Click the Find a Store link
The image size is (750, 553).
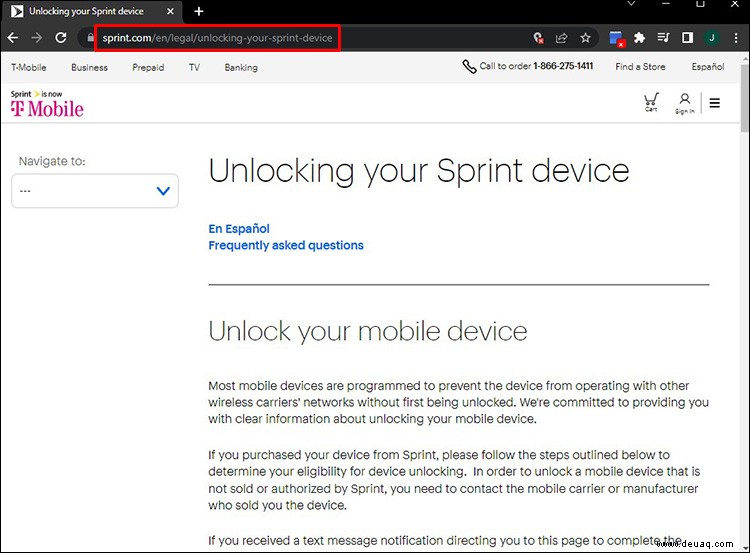(640, 66)
